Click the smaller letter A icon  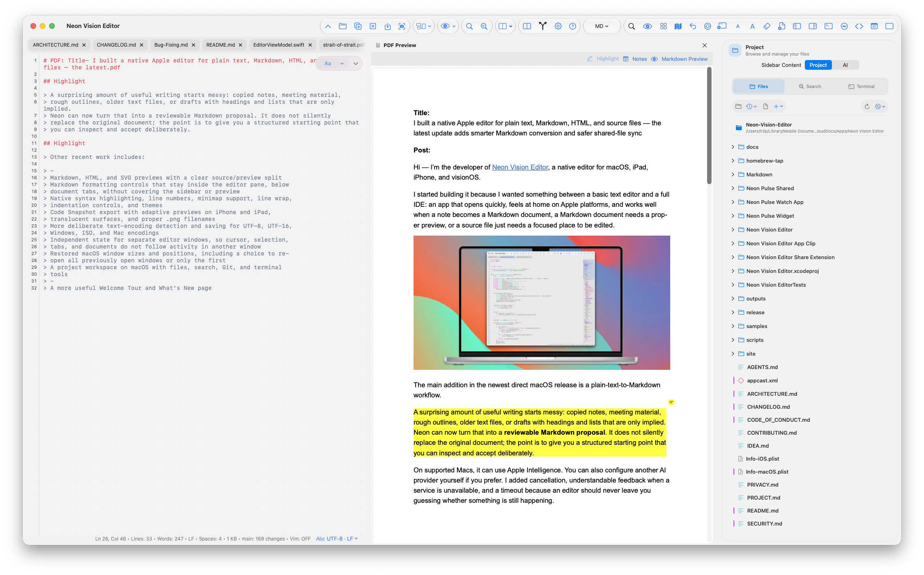pyautogui.click(x=737, y=26)
